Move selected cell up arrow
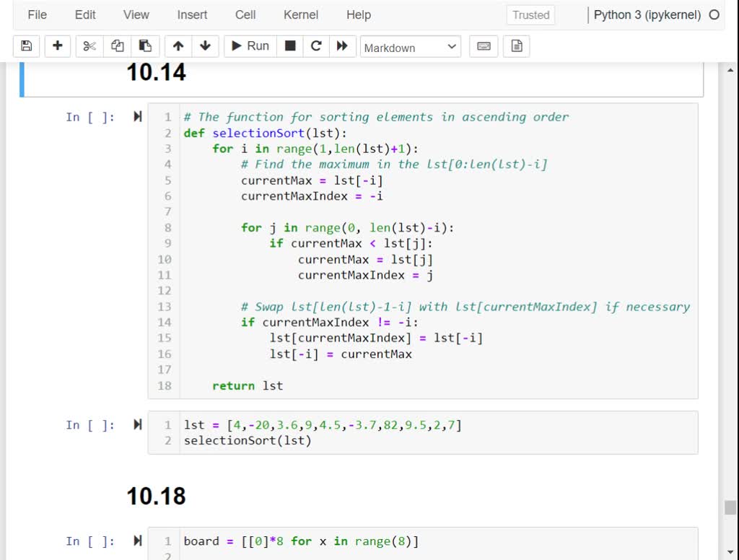Viewport: 739px width, 560px height. [x=178, y=46]
